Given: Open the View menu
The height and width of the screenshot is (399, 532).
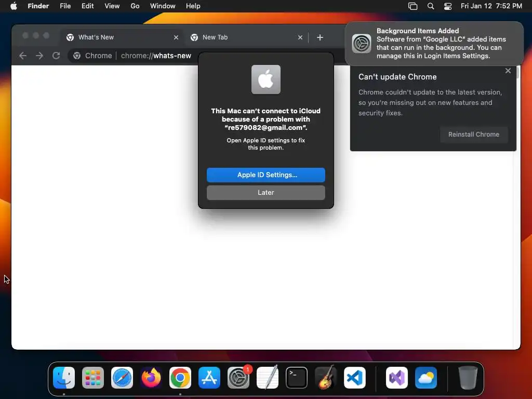Looking at the screenshot, I should 112,6.
